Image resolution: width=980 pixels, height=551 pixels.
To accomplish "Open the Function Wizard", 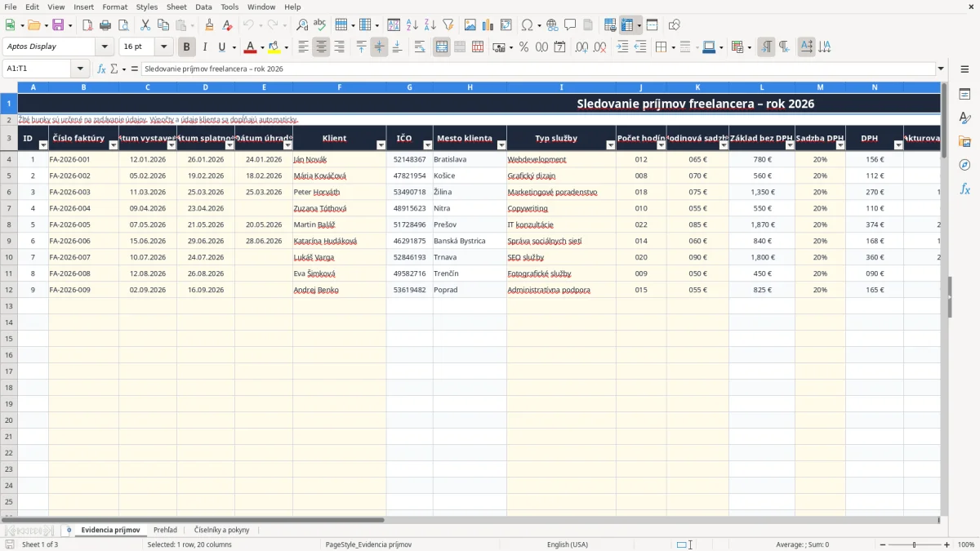I will 101,69.
